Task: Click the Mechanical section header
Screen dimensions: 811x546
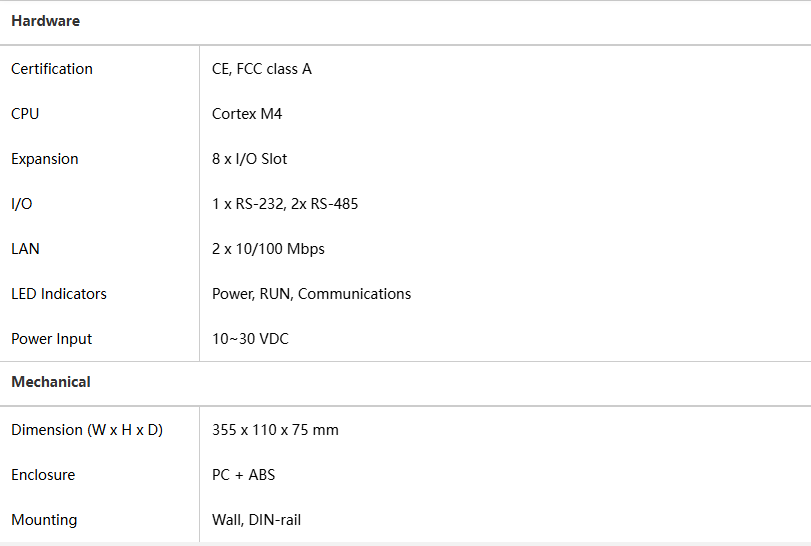Action: click(51, 382)
